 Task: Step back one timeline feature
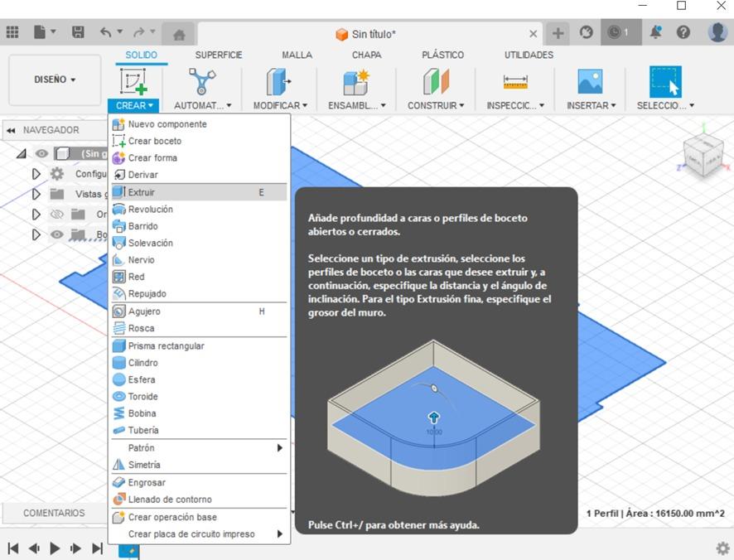(x=34, y=548)
